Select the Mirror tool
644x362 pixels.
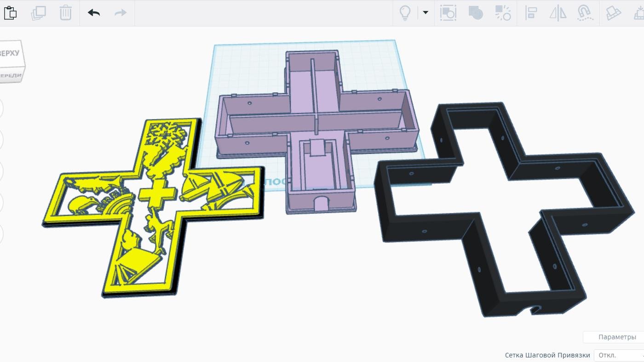pos(558,13)
